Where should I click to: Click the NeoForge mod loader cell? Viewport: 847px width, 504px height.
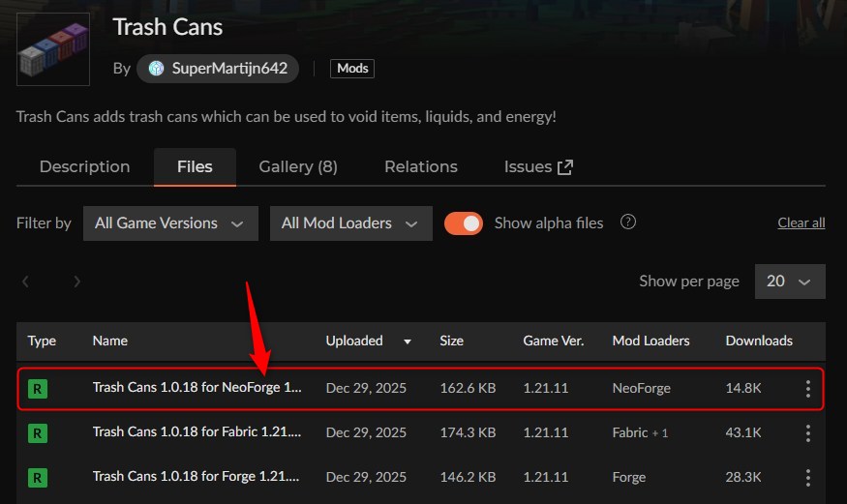(641, 389)
